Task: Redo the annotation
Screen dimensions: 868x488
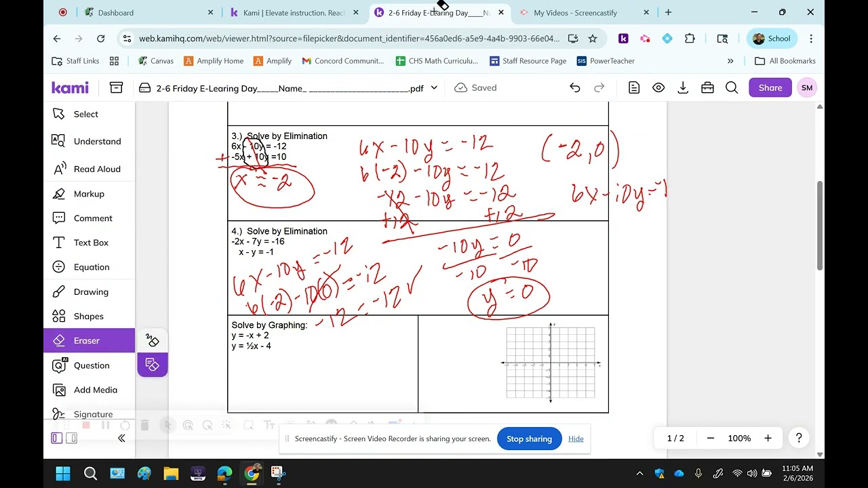Action: [599, 87]
